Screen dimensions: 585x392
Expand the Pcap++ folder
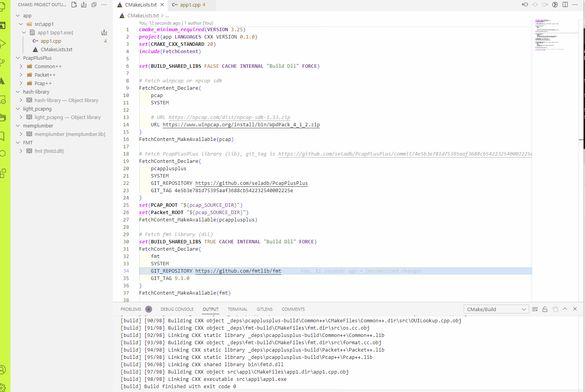[21, 83]
